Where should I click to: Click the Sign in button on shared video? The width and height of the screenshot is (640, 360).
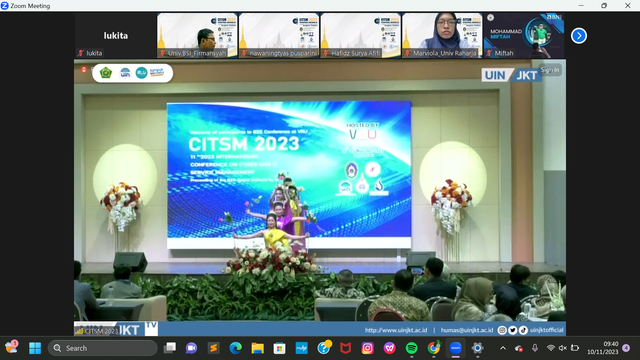click(550, 70)
